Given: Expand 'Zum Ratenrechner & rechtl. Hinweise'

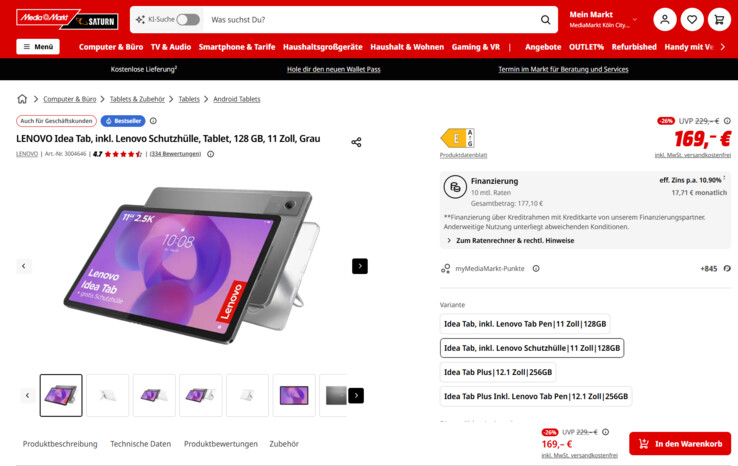Looking at the screenshot, I should click(x=511, y=241).
